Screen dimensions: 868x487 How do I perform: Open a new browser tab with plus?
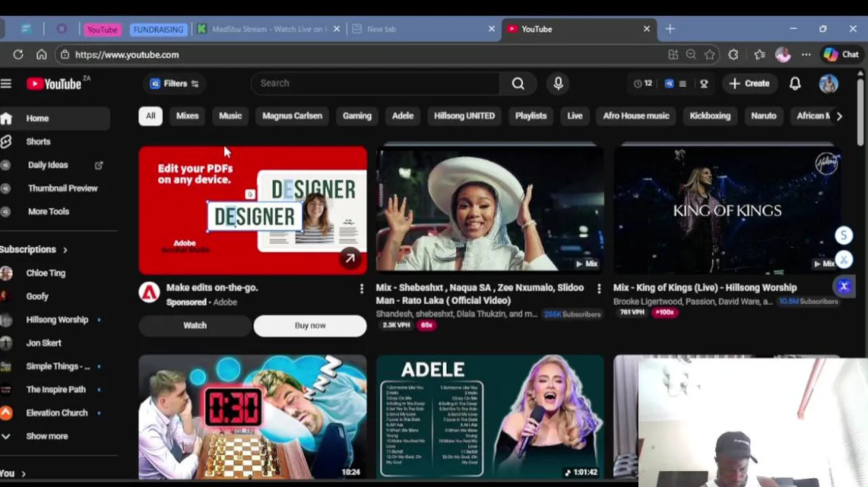coord(670,29)
